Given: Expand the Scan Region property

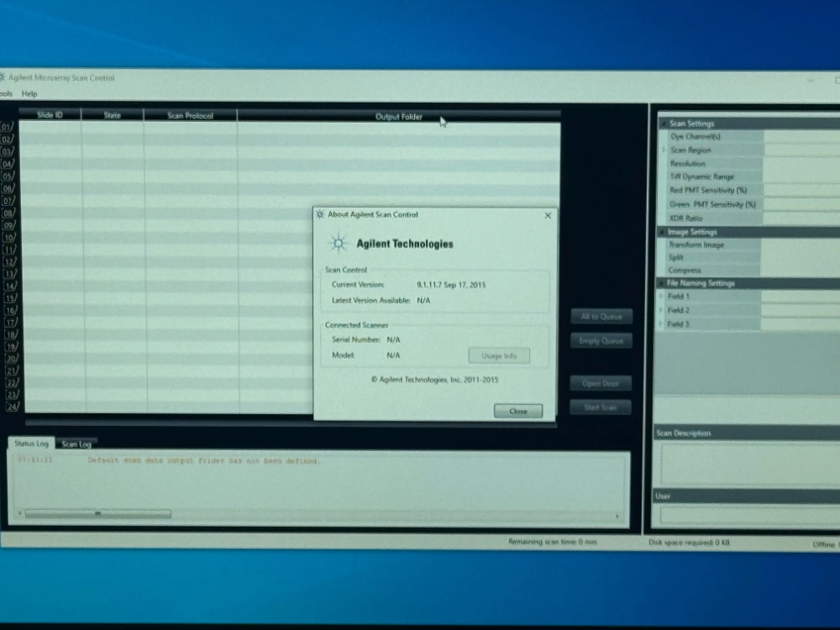Looking at the screenshot, I should 664,150.
